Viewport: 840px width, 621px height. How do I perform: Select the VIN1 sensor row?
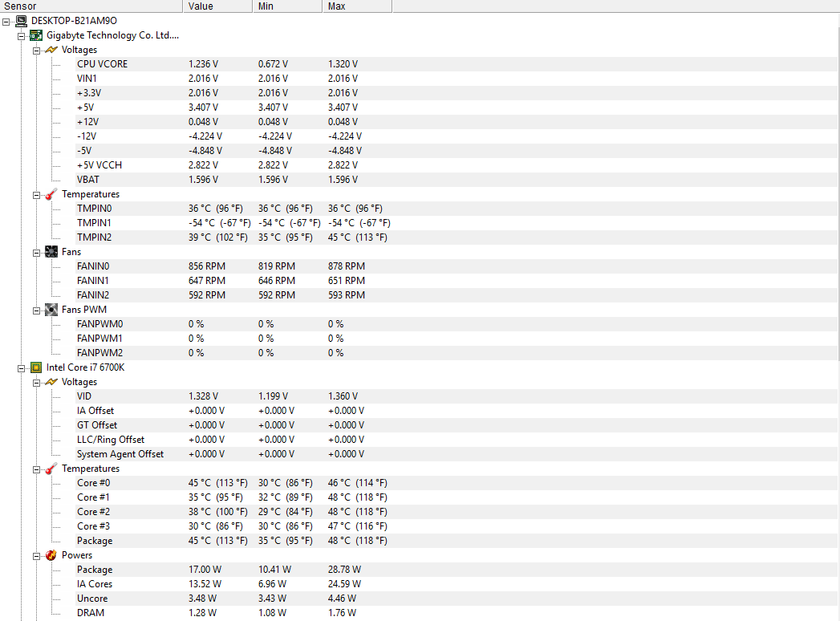click(457, 79)
